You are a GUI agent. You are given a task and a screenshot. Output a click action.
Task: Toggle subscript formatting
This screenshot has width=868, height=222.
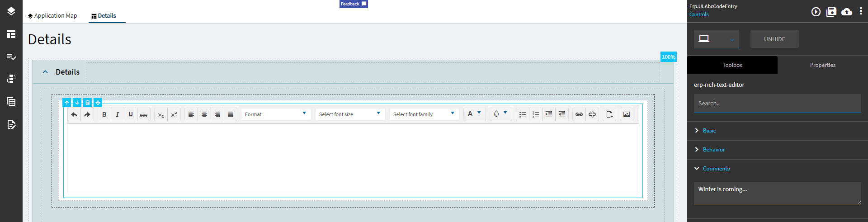[161, 114]
